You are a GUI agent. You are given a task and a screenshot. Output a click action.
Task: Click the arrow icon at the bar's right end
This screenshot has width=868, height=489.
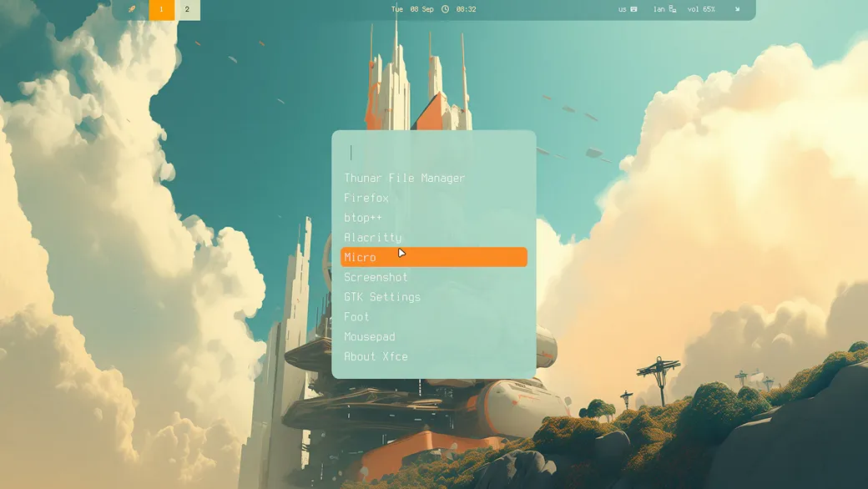coord(737,9)
